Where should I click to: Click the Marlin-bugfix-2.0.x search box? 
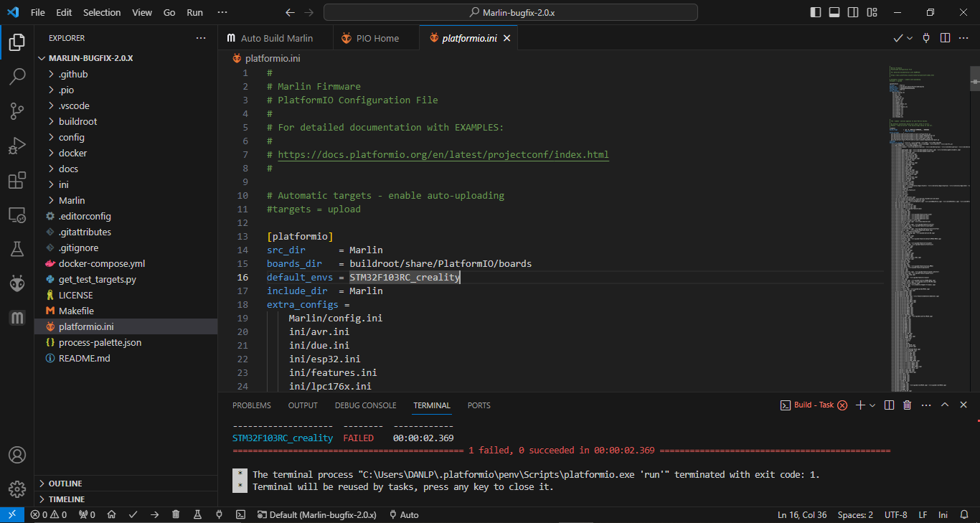point(510,12)
